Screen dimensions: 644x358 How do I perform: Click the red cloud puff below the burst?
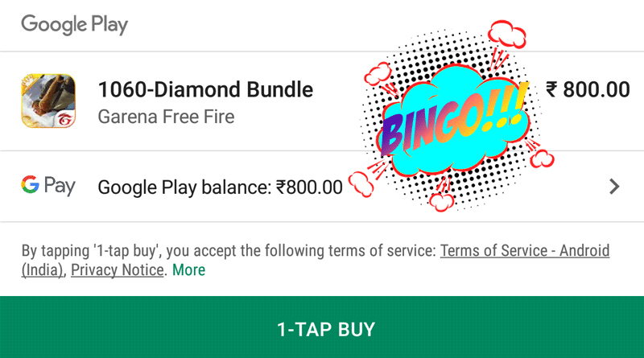[x=441, y=201]
